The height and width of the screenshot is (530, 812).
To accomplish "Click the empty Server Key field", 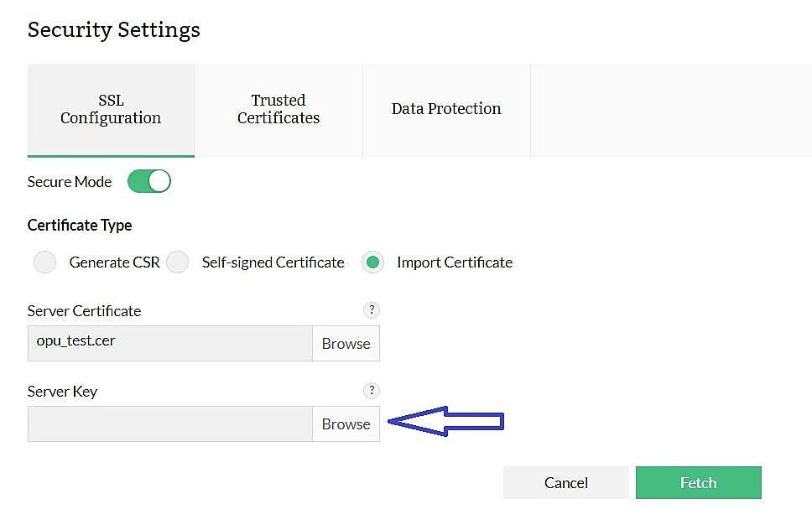I will click(170, 423).
